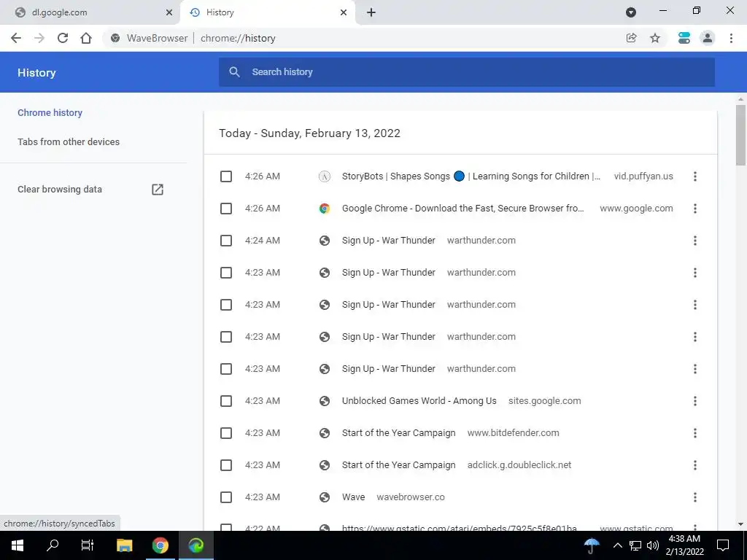This screenshot has height=560, width=747.
Task: Open Windows taskbar search
Action: (x=53, y=545)
